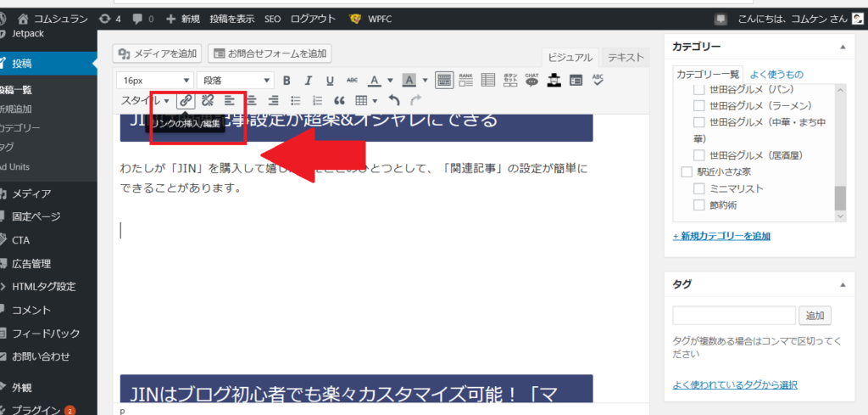Image resolution: width=868 pixels, height=415 pixels.
Task: Check 世田谷グルメ（ラーメン） category
Action: click(x=698, y=106)
